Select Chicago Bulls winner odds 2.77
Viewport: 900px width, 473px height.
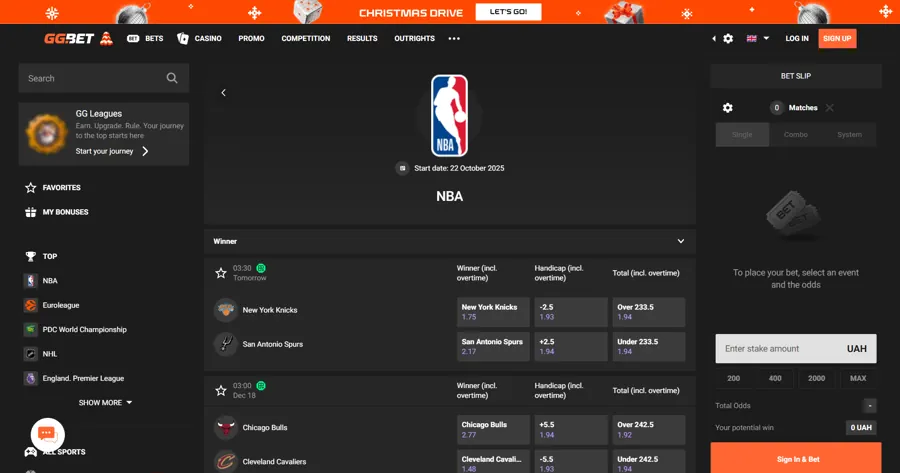(493, 430)
